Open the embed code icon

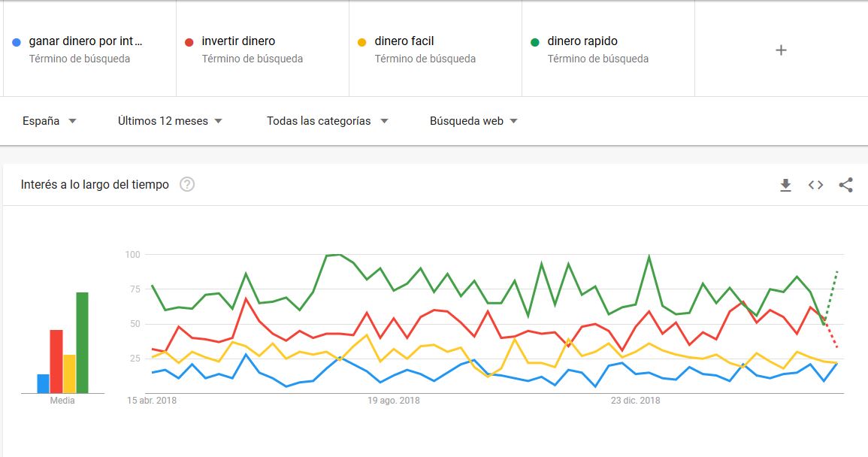(815, 185)
